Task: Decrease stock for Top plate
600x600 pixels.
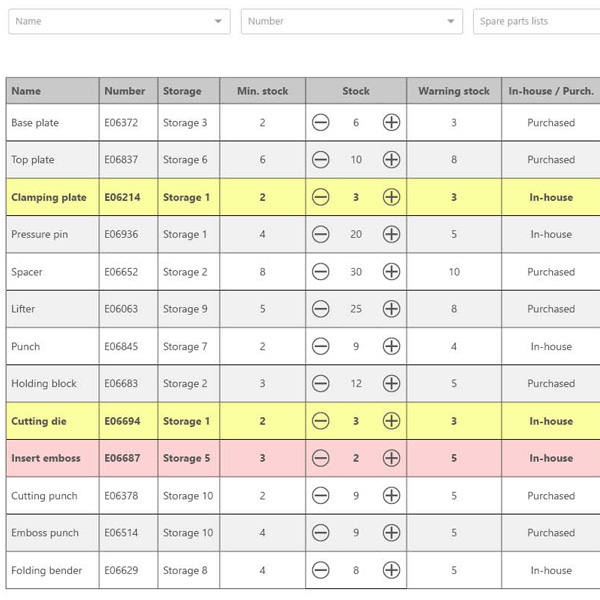Action: click(320, 160)
